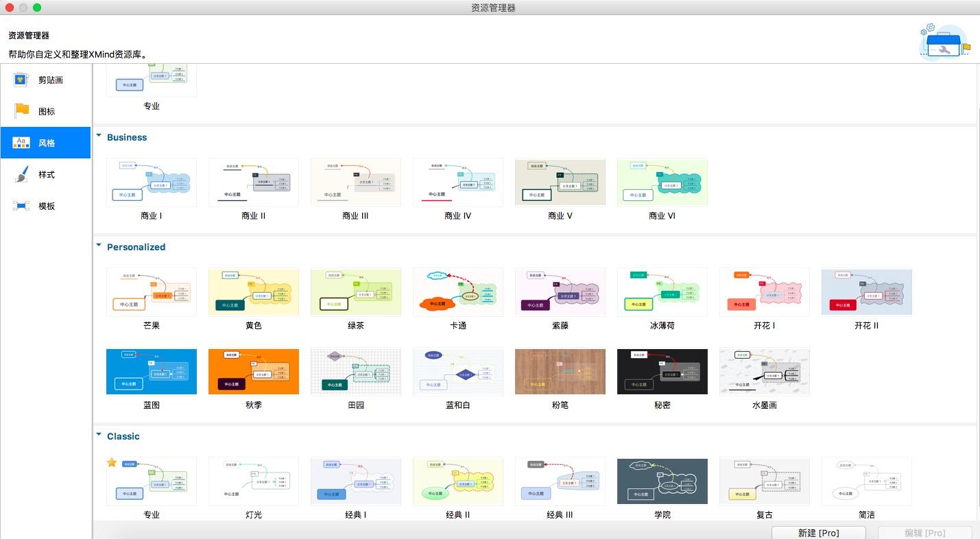Pick the 开花 I style thumbnail

coord(765,292)
